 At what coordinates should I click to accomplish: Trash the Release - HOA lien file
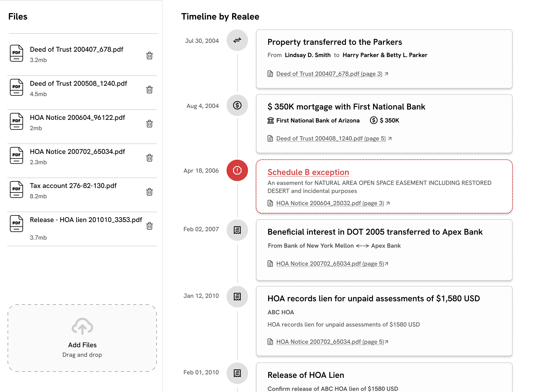[x=149, y=226]
